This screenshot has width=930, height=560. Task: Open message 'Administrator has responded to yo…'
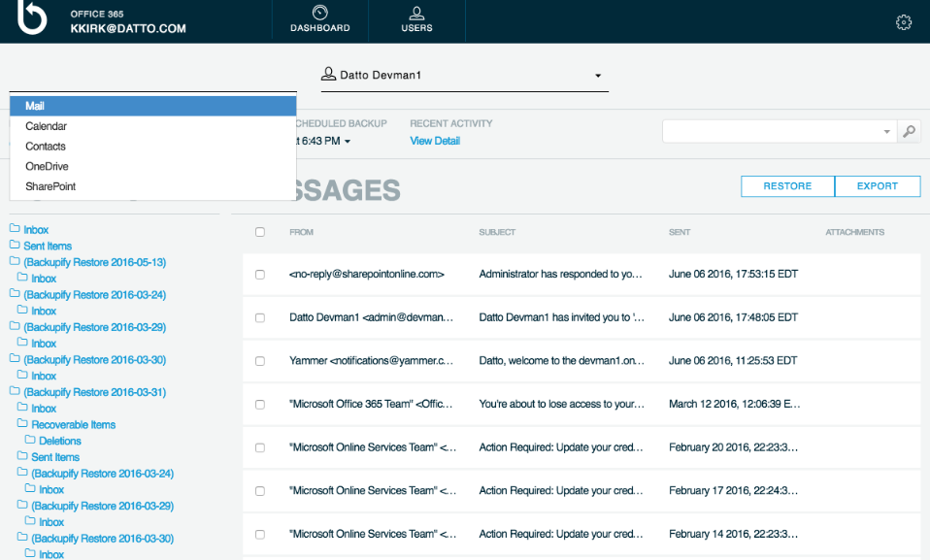point(560,274)
